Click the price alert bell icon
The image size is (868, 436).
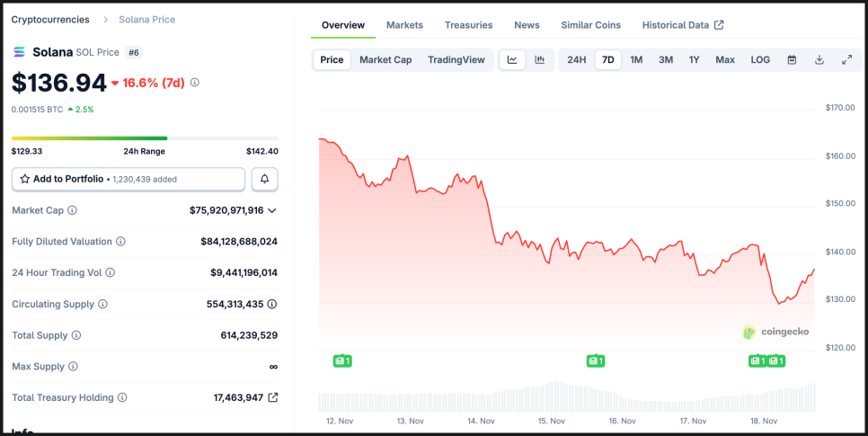pos(264,179)
